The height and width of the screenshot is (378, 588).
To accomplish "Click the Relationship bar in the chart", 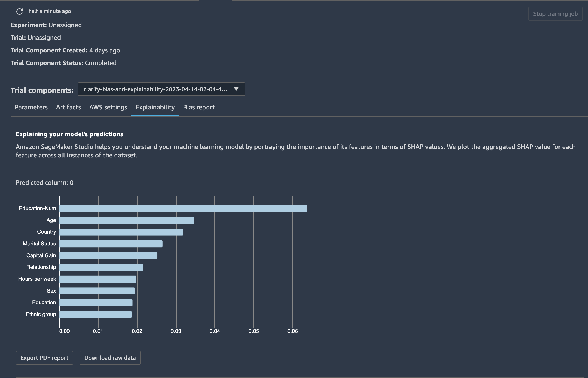I will (101, 267).
